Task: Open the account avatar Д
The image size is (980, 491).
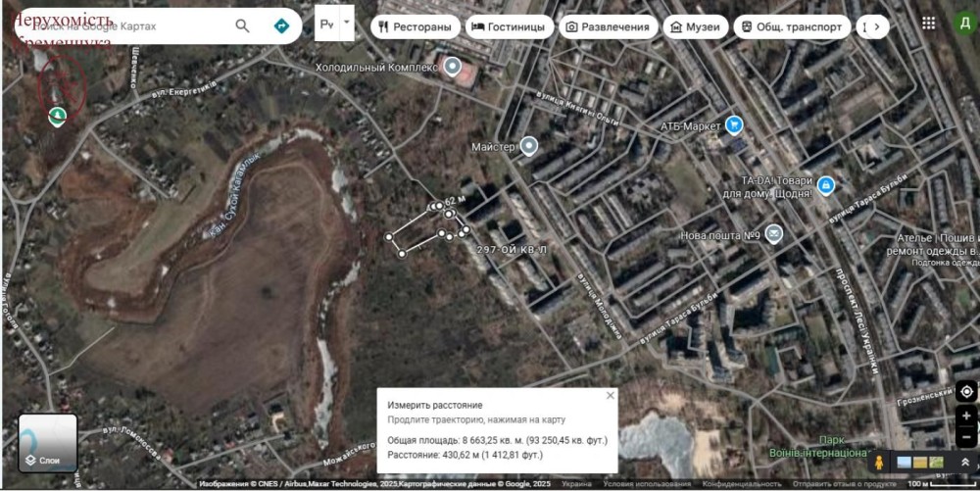Action: (x=963, y=24)
